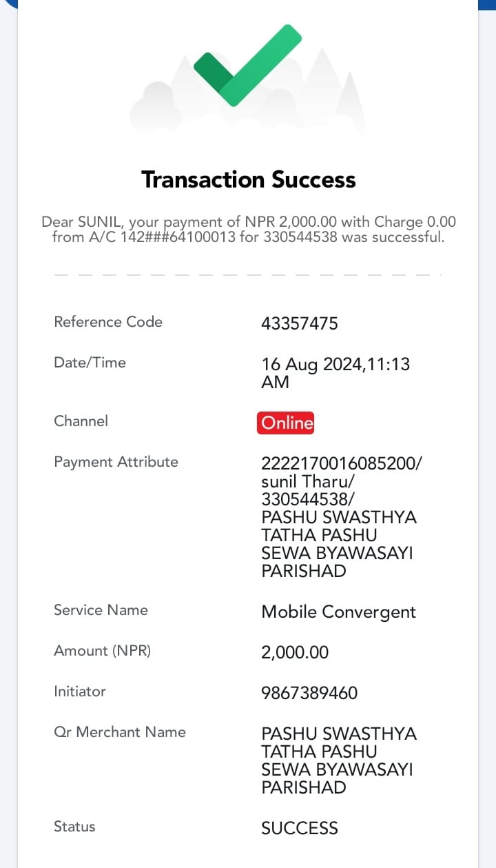
Task: Tap the Service Name label
Action: click(x=101, y=610)
